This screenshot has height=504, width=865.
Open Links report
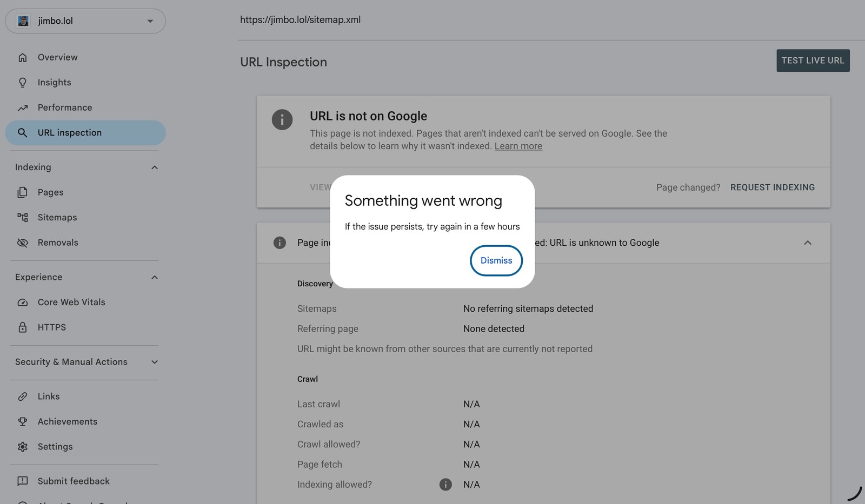coord(85,397)
